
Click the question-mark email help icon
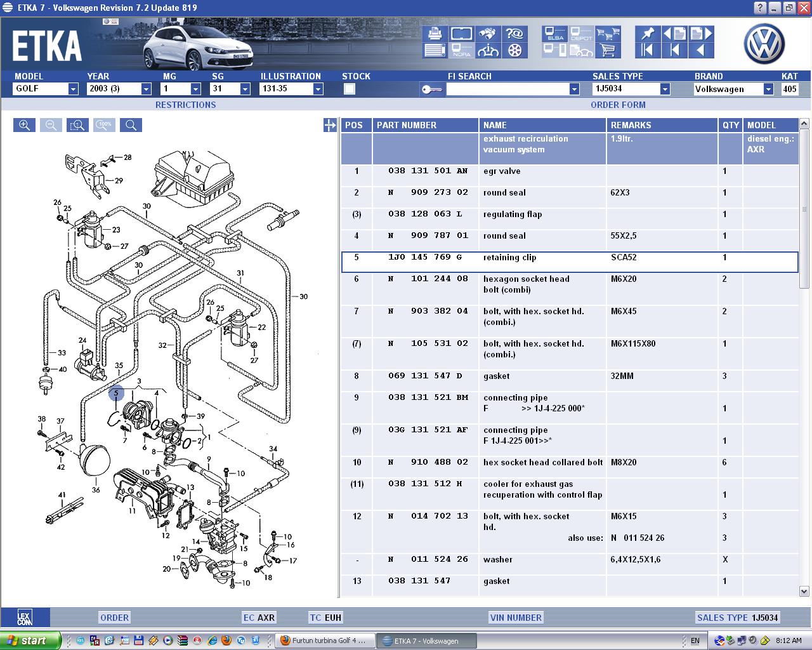point(514,34)
